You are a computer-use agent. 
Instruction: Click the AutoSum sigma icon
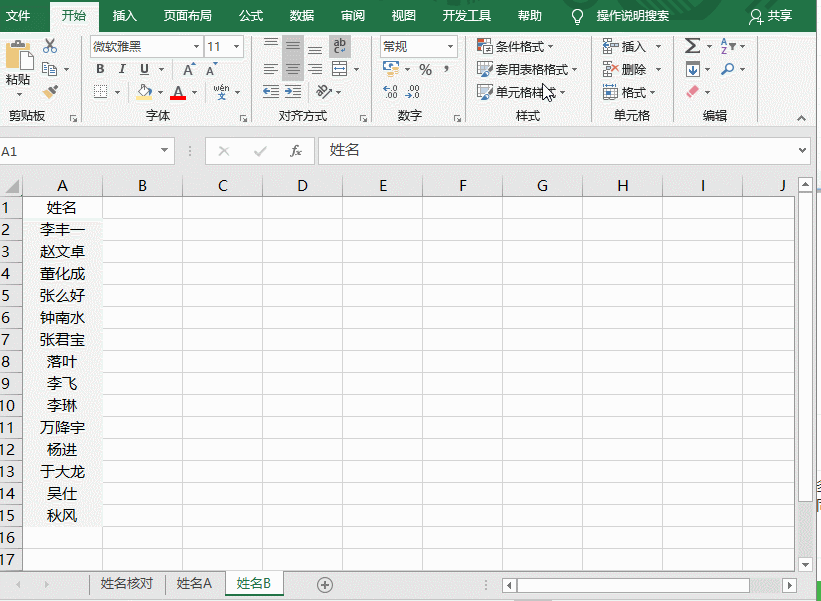click(x=692, y=47)
